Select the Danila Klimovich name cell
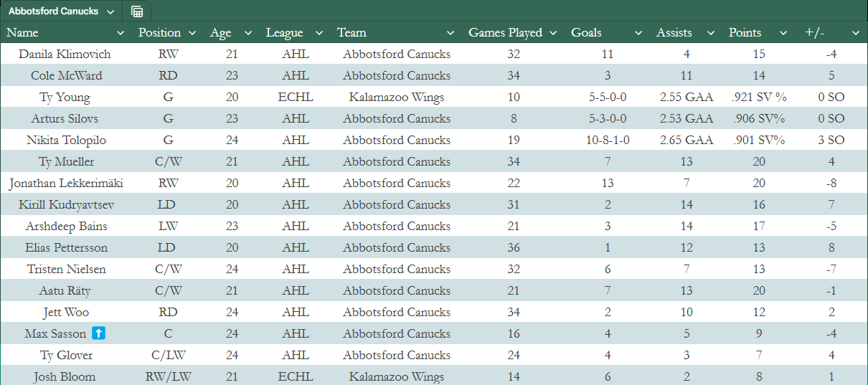868x385 pixels. 65,54
